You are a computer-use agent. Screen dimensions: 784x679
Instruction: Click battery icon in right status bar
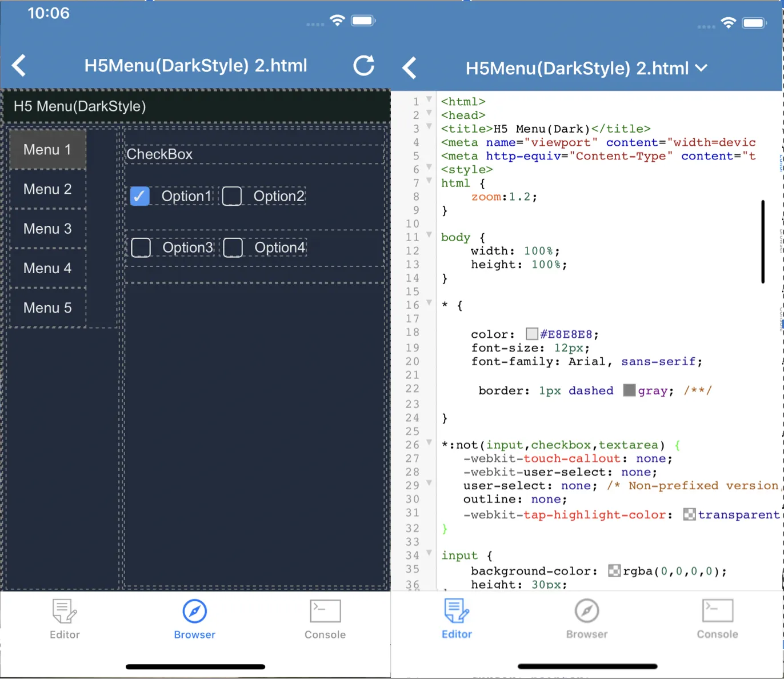pyautogui.click(x=754, y=23)
